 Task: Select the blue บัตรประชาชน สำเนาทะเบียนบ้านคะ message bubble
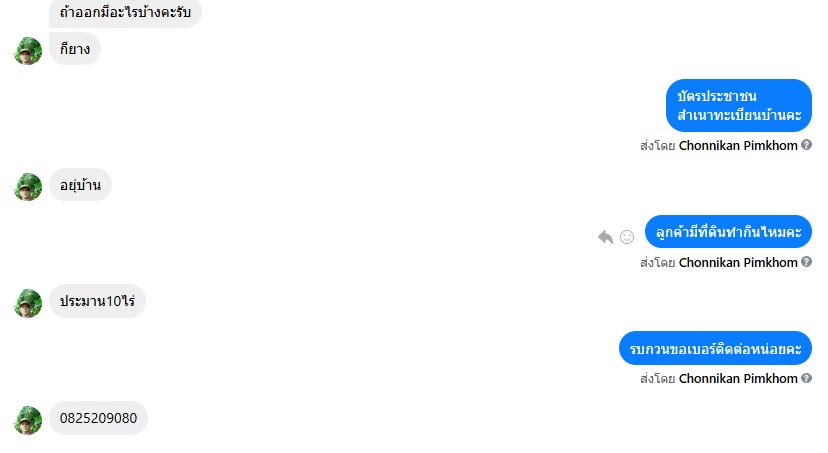click(x=739, y=105)
